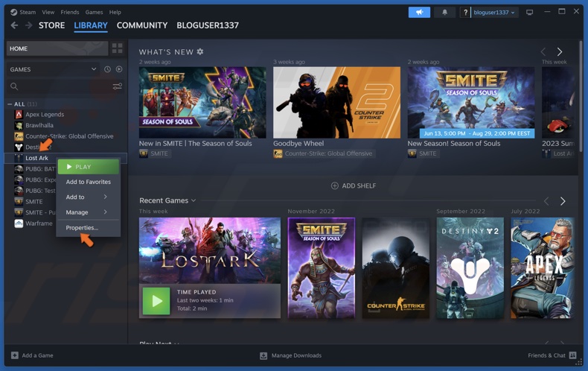
Task: Open the notifications bell
Action: point(444,13)
